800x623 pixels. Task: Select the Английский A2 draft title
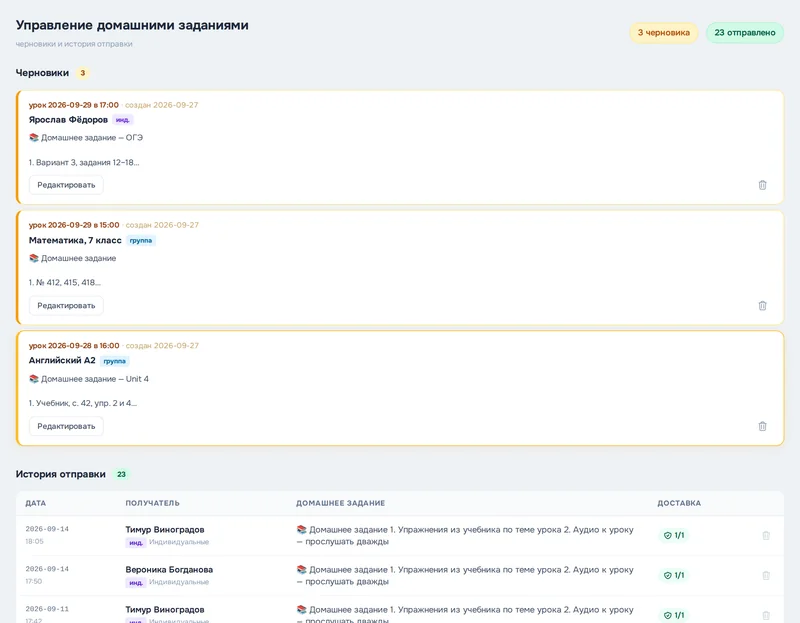[62, 361]
